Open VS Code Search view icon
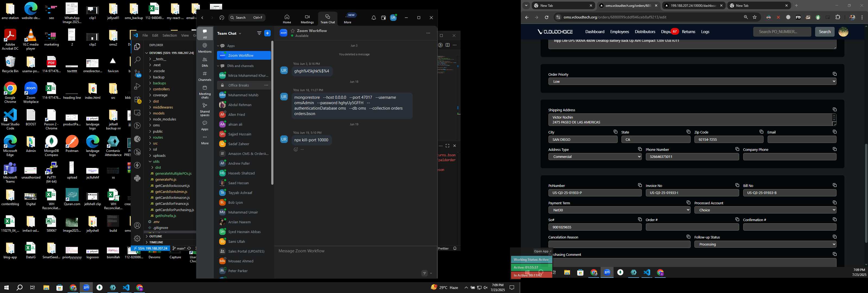 pos(137,60)
